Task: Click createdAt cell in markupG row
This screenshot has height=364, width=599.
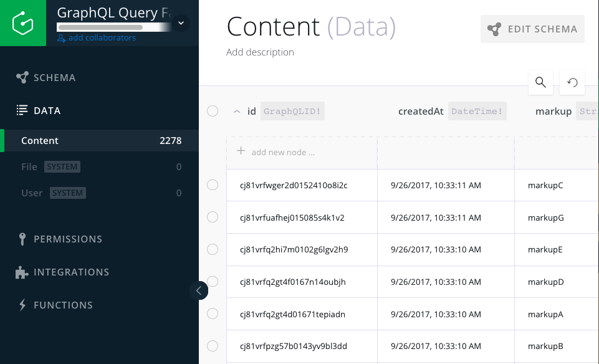Action: pyautogui.click(x=446, y=218)
